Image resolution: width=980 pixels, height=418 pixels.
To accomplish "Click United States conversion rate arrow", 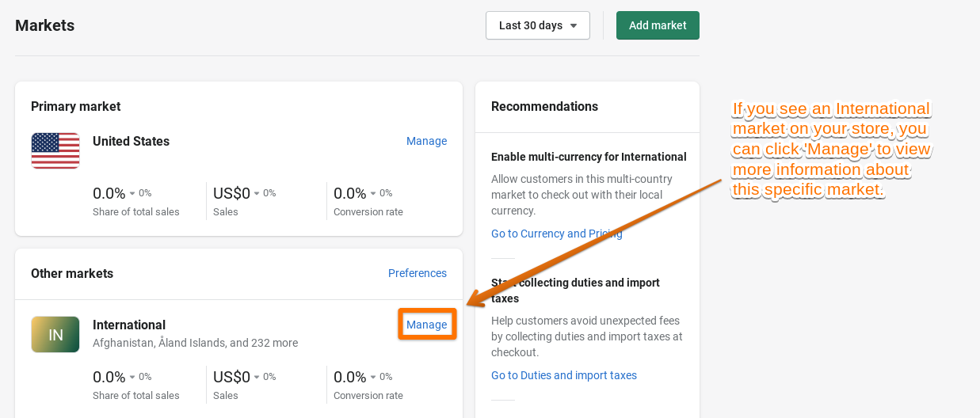I will 373,193.
